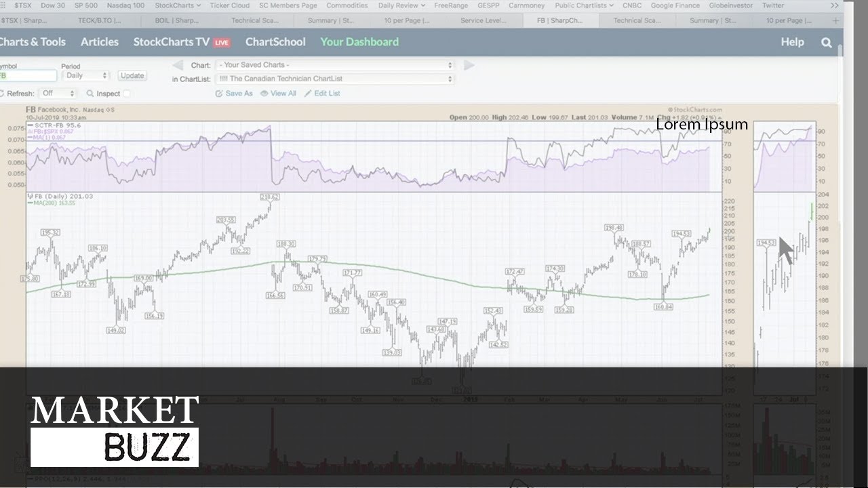
Task: Click the refresh circular arrow icon
Action: point(2,94)
